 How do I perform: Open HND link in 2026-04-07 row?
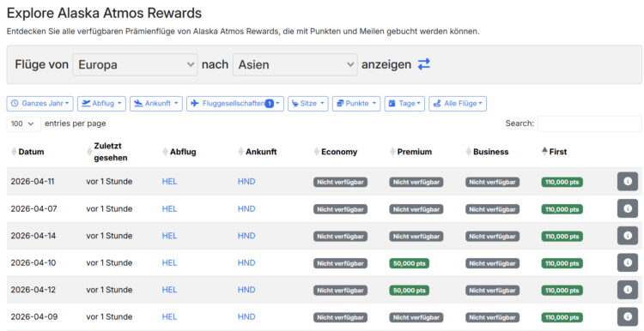pos(246,208)
